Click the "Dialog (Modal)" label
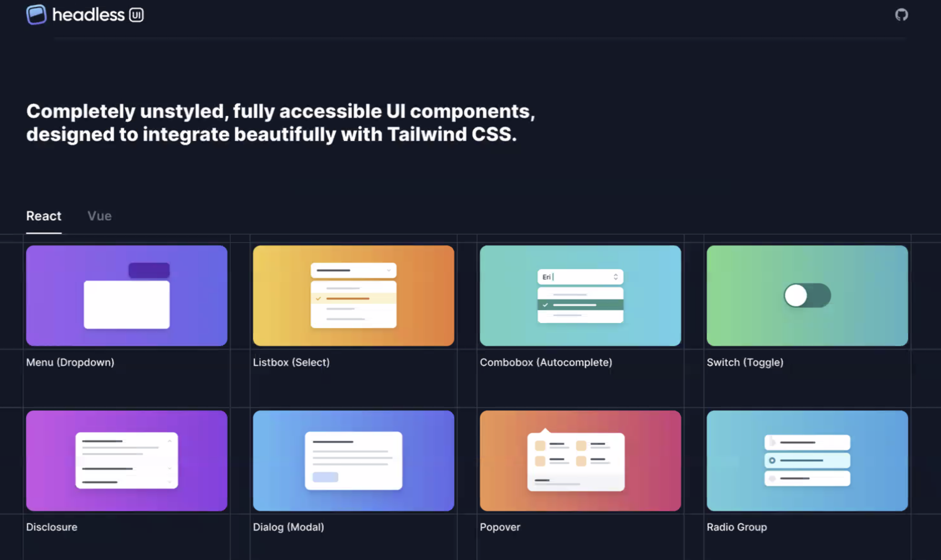Viewport: 941px width, 560px height. pyautogui.click(x=289, y=527)
